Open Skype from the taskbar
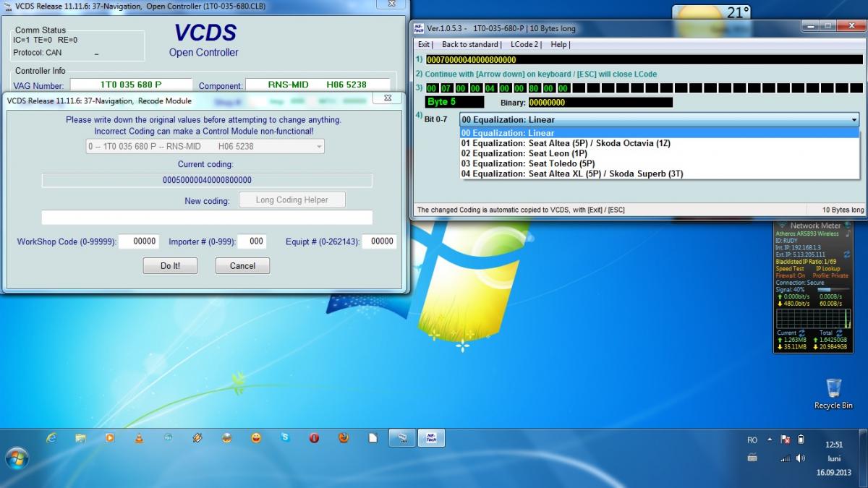Image resolution: width=868 pixels, height=488 pixels. pos(285,438)
